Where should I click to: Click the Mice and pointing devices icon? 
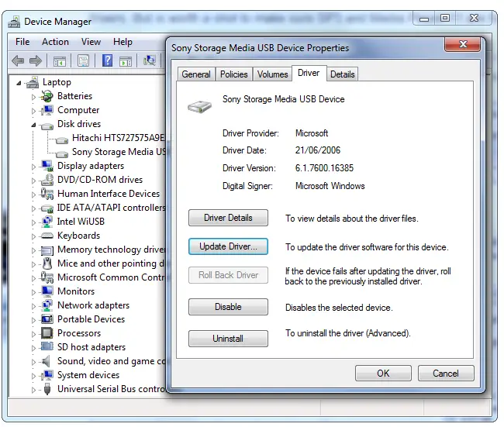pos(47,263)
